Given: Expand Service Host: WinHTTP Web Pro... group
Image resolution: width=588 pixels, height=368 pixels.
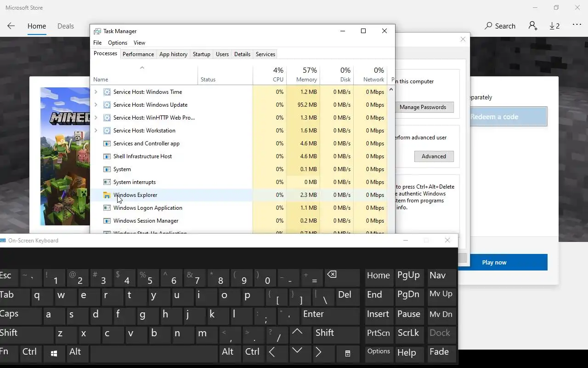Looking at the screenshot, I should pos(96,118).
